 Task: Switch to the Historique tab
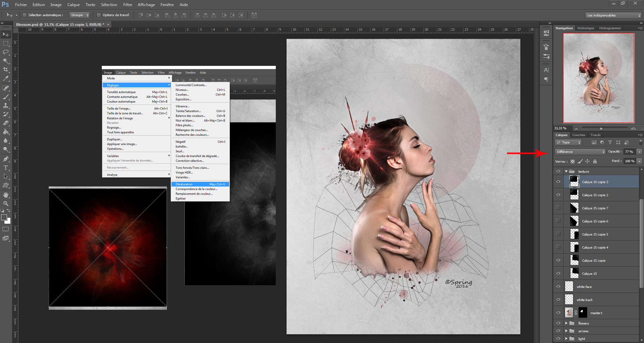point(586,28)
